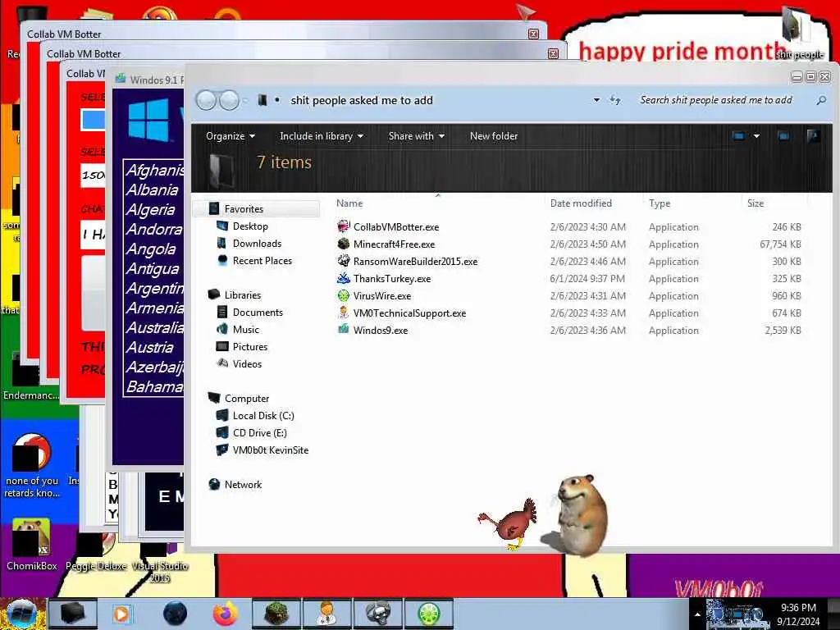Click the Minecraft block taskbar icon
Image resolution: width=840 pixels, height=630 pixels.
click(x=276, y=614)
